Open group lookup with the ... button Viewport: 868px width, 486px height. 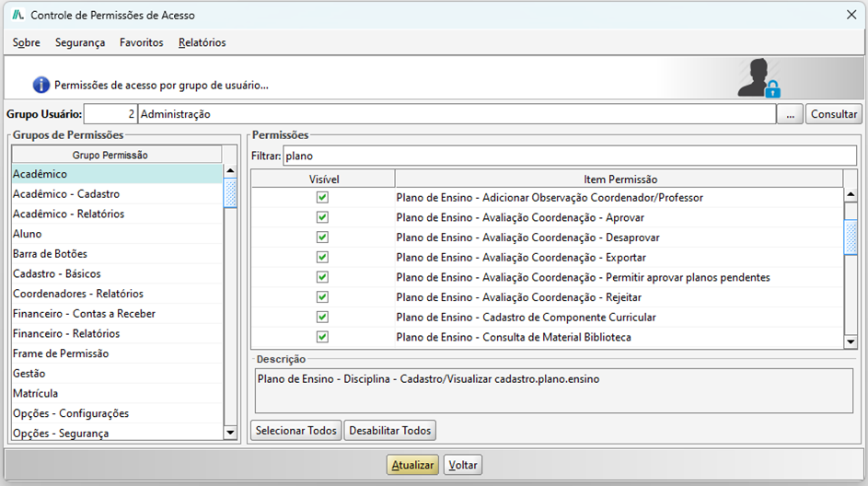point(790,114)
